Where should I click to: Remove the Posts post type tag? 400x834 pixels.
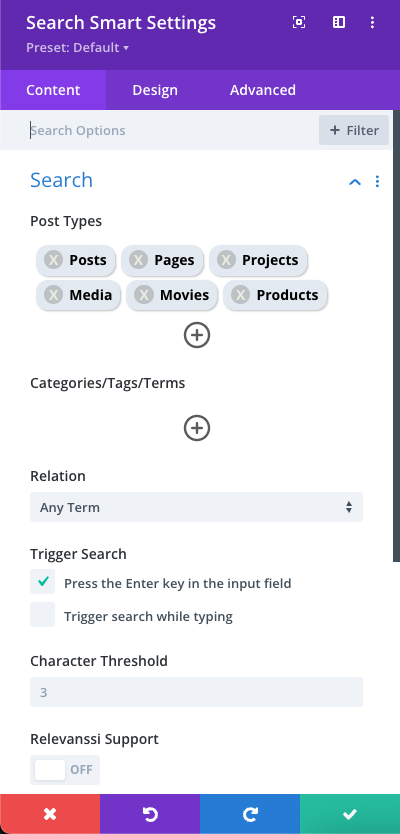tap(53, 260)
